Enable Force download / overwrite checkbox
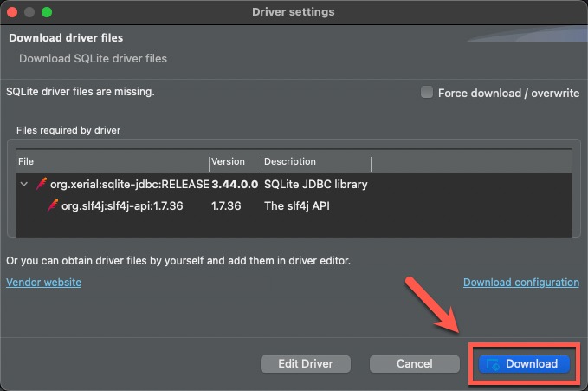 pyautogui.click(x=426, y=92)
